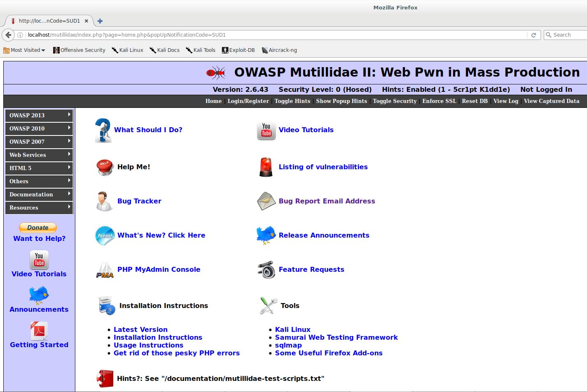This screenshot has width=587, height=392.
Task: Expand the Web Services menu
Action: click(x=39, y=155)
